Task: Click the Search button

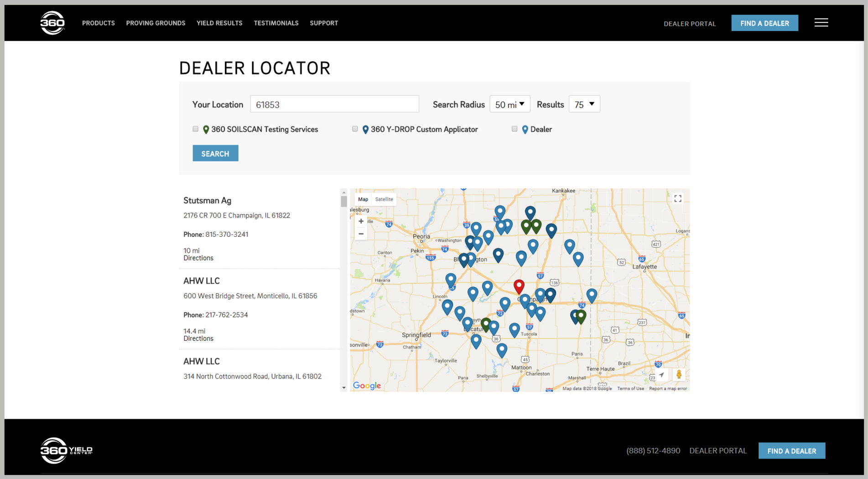Action: pyautogui.click(x=215, y=153)
